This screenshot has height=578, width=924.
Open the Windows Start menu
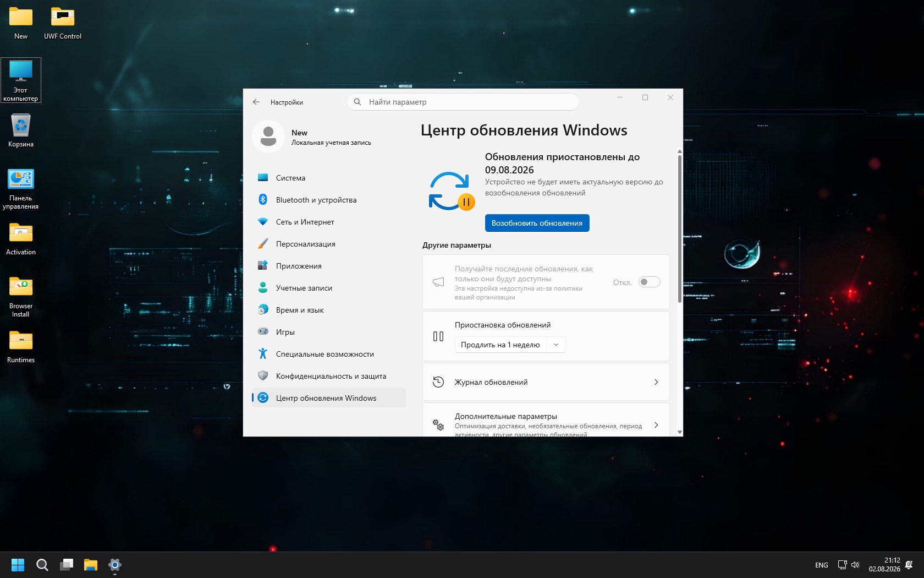18,565
